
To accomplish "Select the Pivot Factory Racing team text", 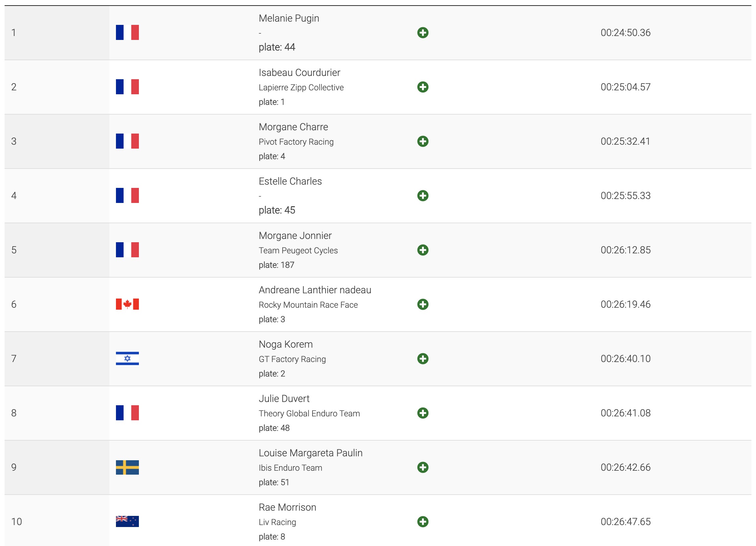I will tap(296, 142).
